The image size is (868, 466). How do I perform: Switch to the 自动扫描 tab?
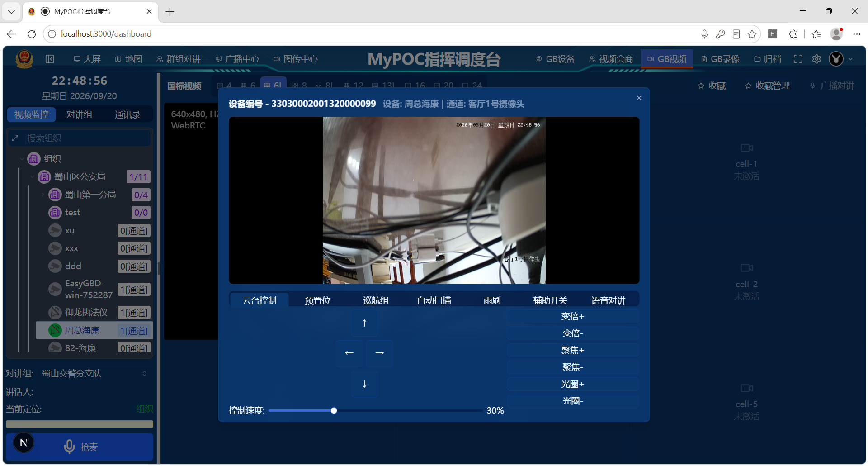(434, 300)
